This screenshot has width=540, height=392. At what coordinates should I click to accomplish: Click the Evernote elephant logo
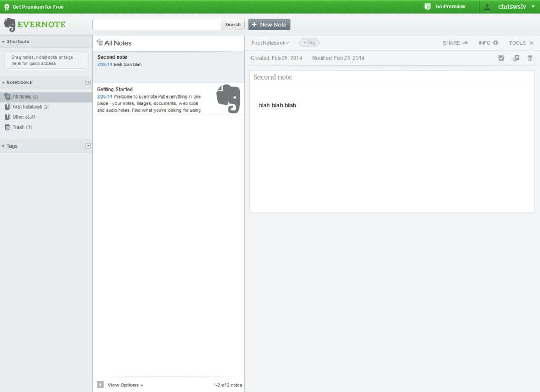coord(9,24)
